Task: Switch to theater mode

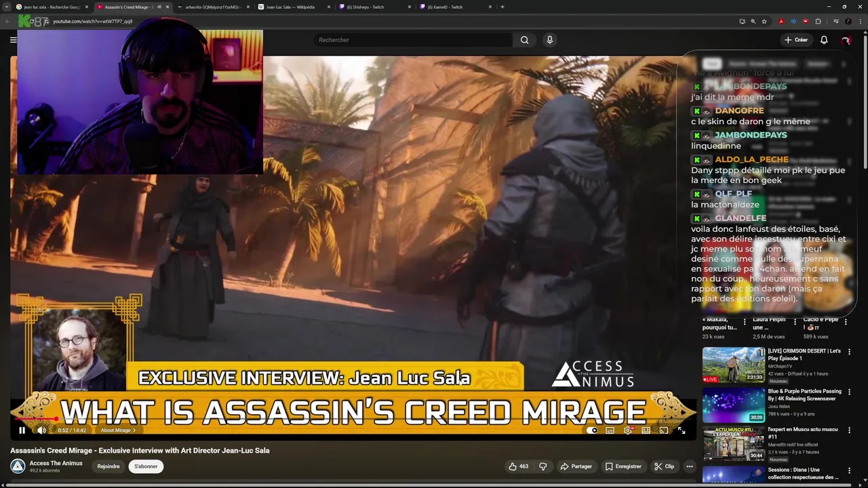Action: (646, 430)
